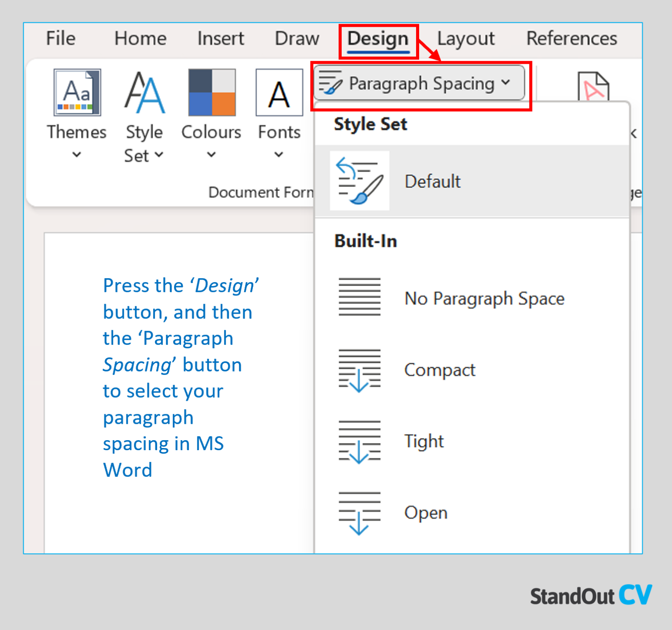Expand the Themes dropdown chevron
The width and height of the screenshot is (672, 630).
coord(76,154)
